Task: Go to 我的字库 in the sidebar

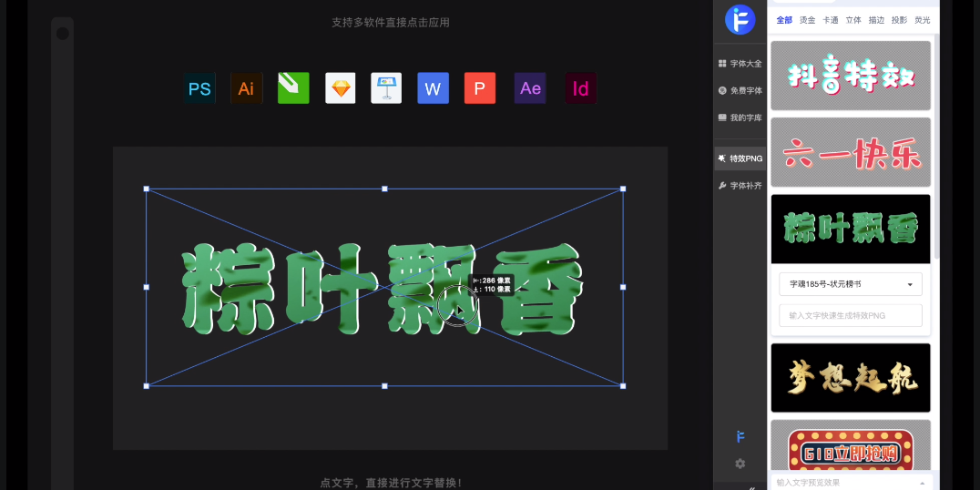Action: click(740, 117)
